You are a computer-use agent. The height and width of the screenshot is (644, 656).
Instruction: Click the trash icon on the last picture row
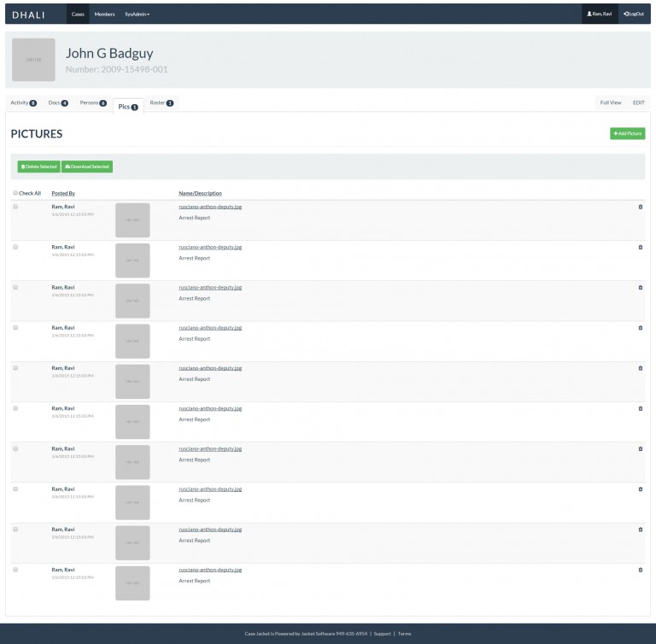(641, 570)
